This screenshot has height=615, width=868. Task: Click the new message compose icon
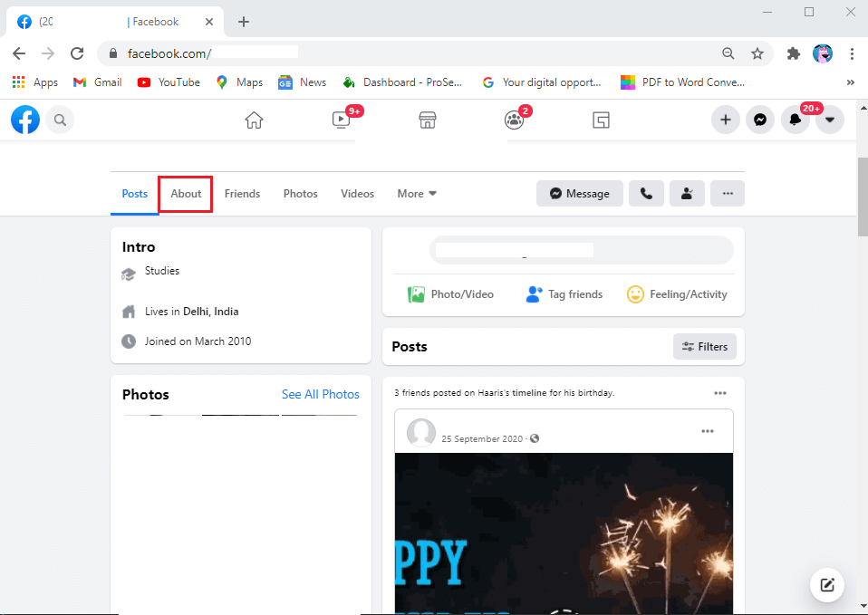click(x=826, y=584)
